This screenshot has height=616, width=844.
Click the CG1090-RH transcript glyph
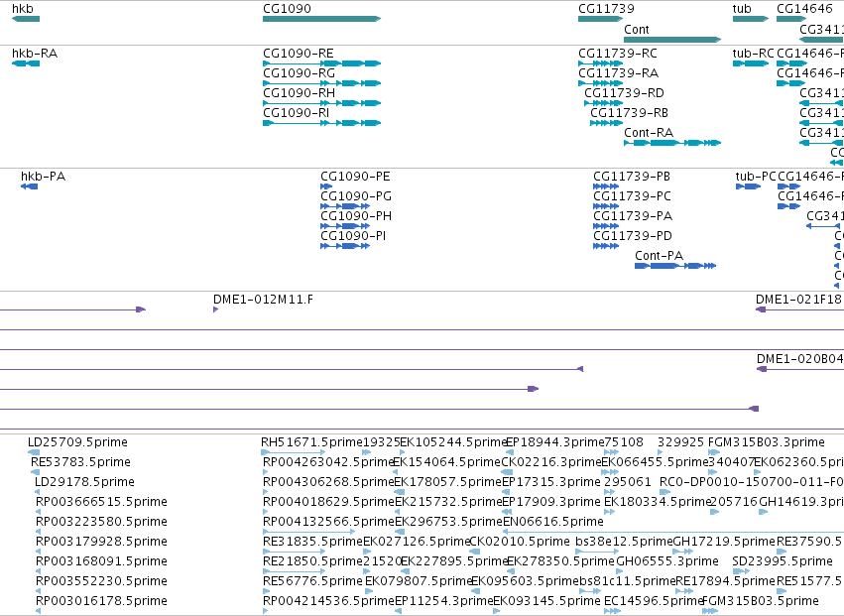tap(322, 103)
